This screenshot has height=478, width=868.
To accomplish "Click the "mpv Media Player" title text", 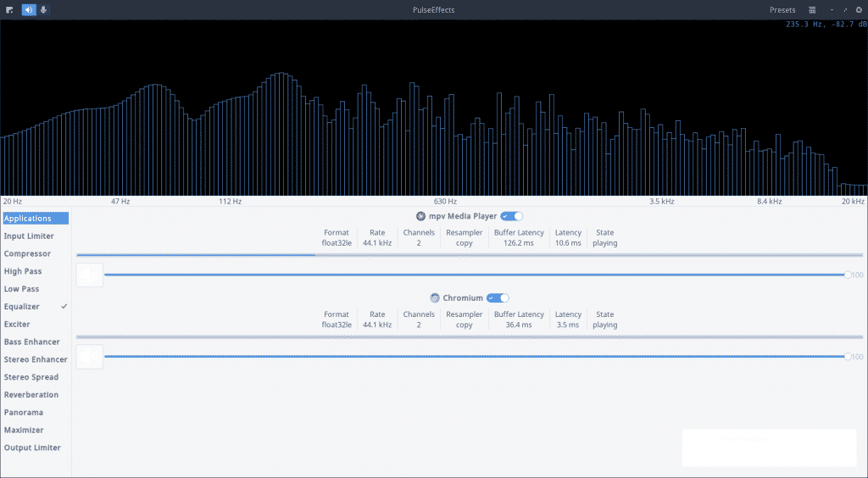I will (463, 216).
